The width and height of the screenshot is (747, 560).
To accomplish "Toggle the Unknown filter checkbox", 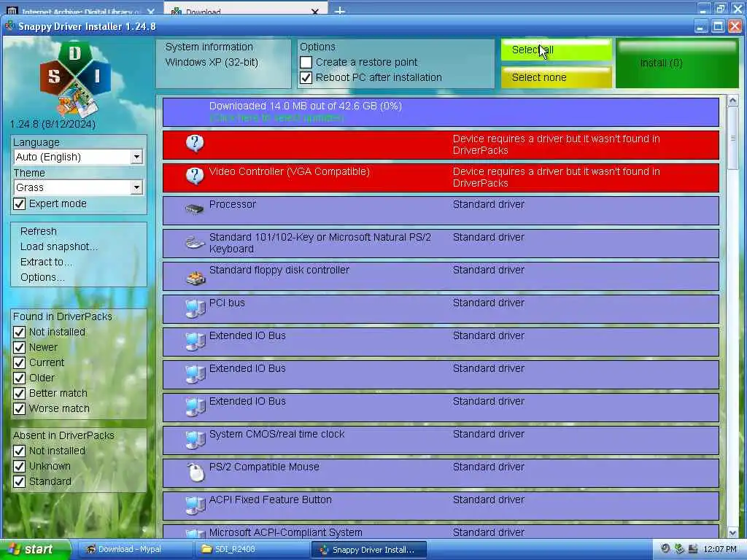I will pyautogui.click(x=19, y=466).
